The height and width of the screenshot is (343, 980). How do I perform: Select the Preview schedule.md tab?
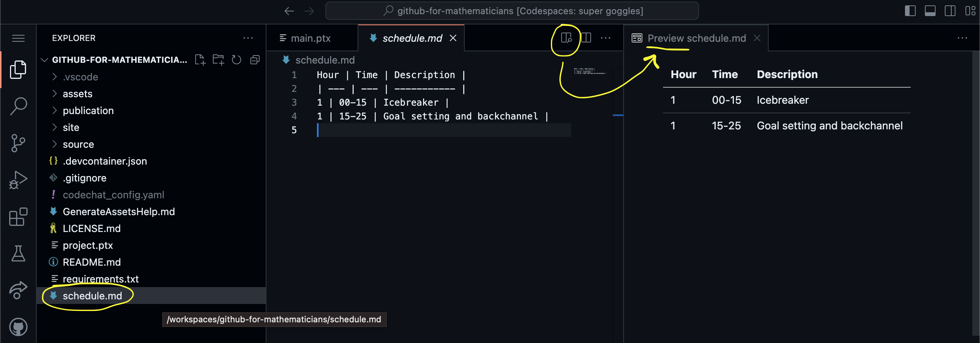(x=696, y=38)
